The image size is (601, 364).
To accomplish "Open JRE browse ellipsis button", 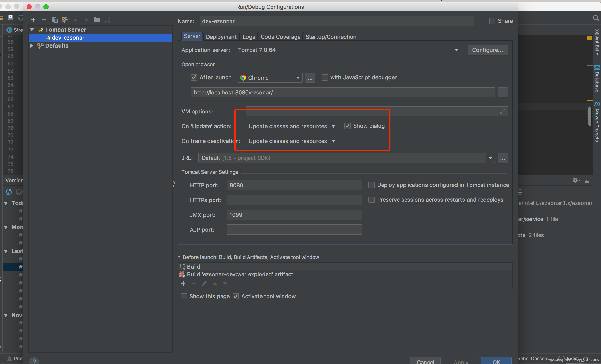I will tap(502, 158).
